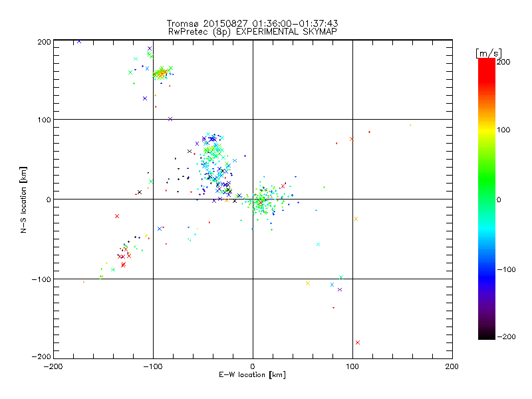Viewport: 532px width, 399px height.
Task: Click the subtitle "RwPretec (8p) EXPERIMENTAL SKYMAP"
Action: click(x=253, y=31)
